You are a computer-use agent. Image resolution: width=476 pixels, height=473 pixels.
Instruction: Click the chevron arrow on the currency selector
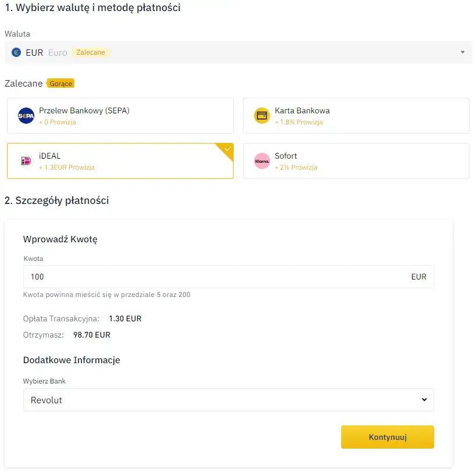[x=463, y=52]
